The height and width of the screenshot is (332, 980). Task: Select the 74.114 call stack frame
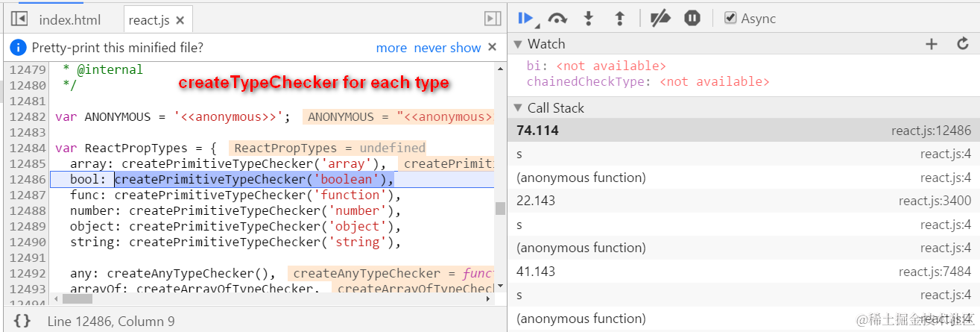[744, 131]
